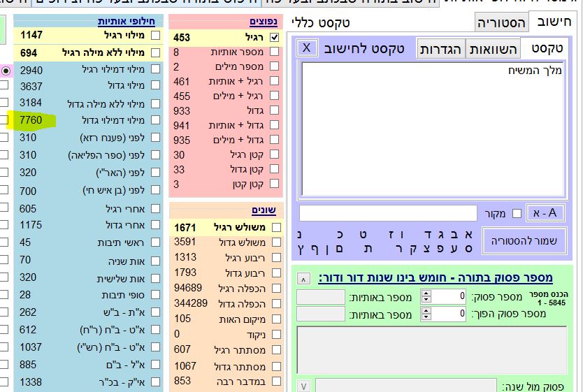Open the חילופי אותיות header link

click(x=130, y=20)
